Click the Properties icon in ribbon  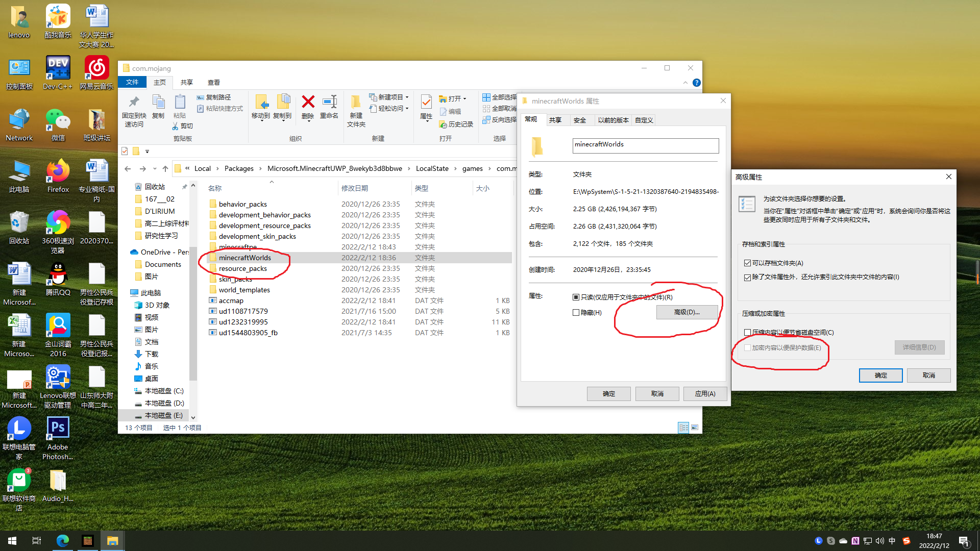pyautogui.click(x=426, y=103)
